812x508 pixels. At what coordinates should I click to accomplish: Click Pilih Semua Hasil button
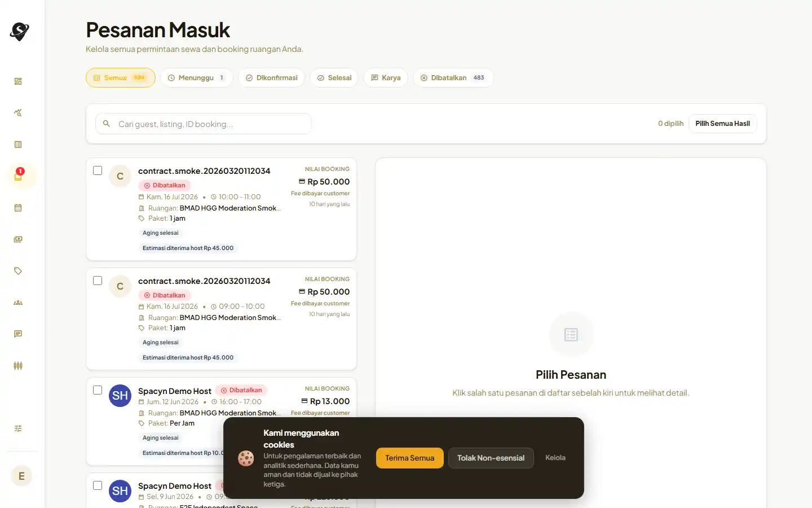pyautogui.click(x=723, y=124)
